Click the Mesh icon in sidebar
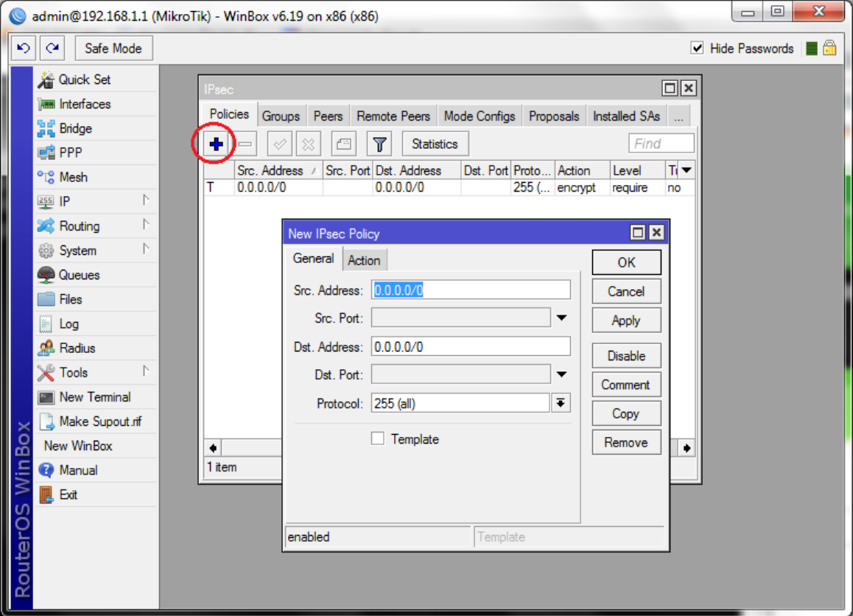The width and height of the screenshot is (853, 616). coord(46,178)
